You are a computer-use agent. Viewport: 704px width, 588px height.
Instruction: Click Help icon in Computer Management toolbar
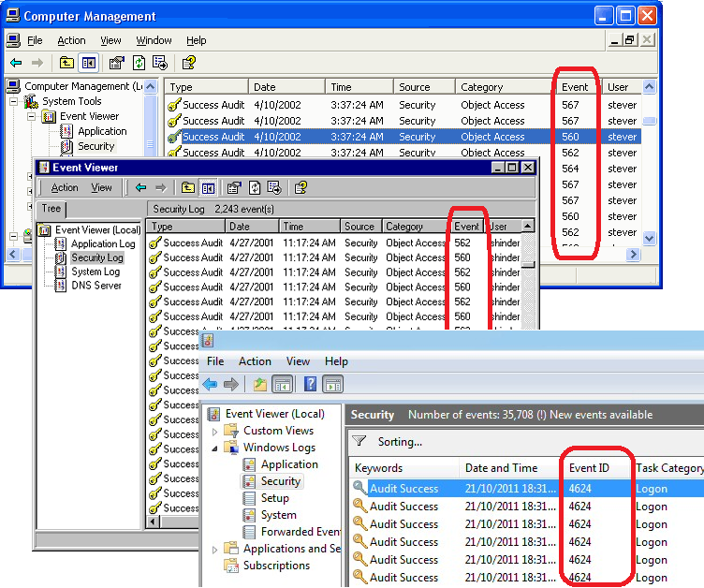pos(189,63)
